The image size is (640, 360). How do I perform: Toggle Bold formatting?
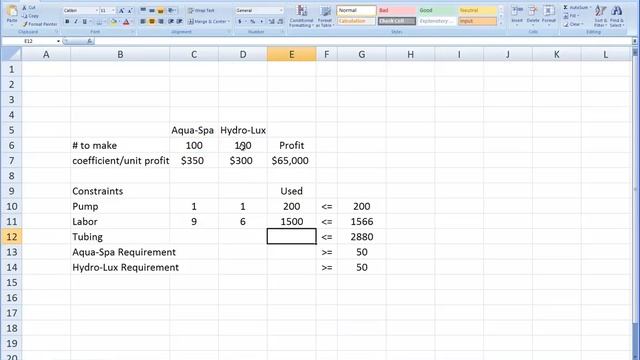point(67,22)
